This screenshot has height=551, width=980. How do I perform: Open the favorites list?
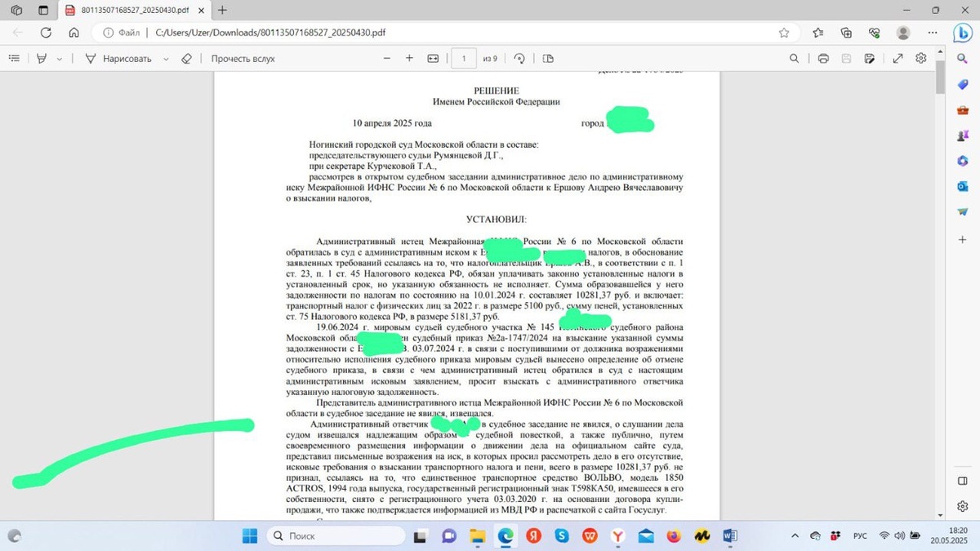[818, 33]
